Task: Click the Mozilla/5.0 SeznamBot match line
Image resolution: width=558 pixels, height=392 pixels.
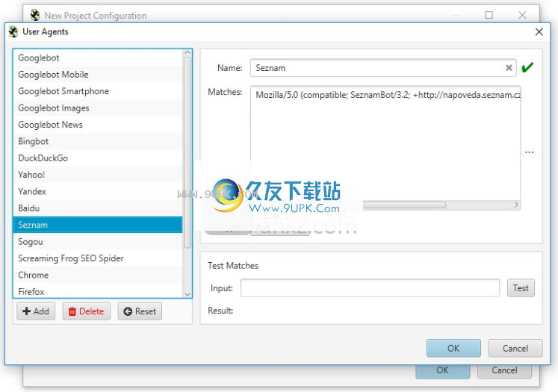Action: point(388,95)
